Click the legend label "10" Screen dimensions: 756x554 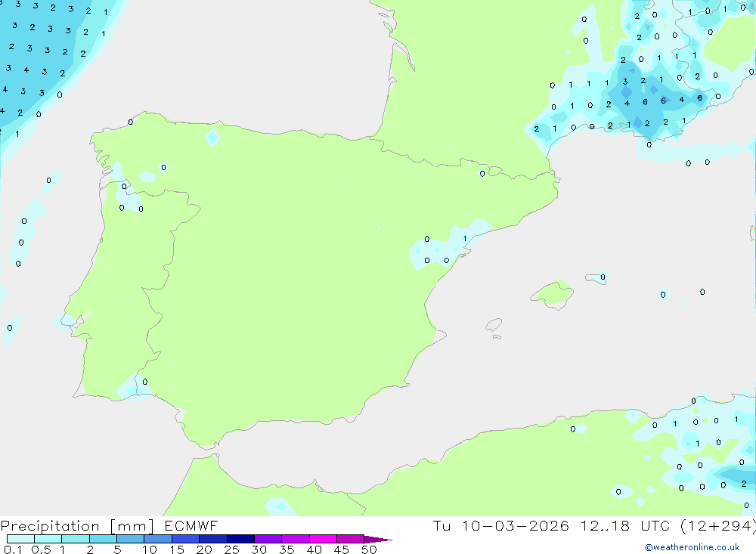tap(150, 549)
